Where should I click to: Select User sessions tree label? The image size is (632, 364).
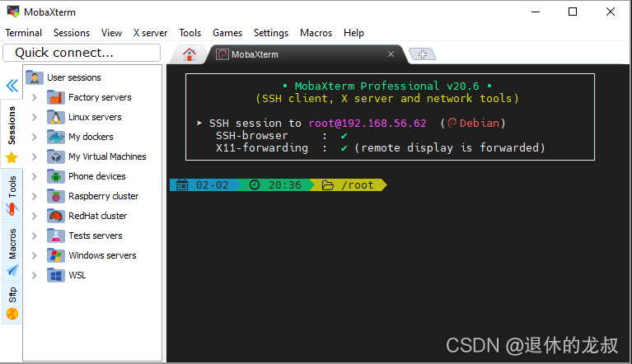click(x=74, y=77)
